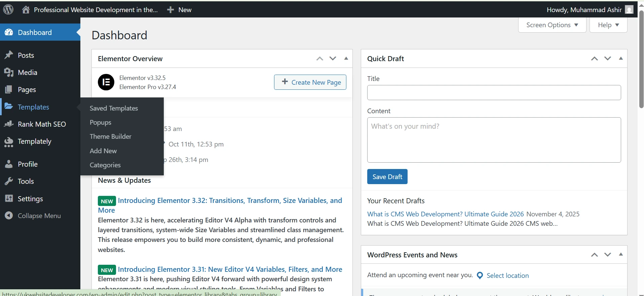Open Dashboard menu item
This screenshot has height=296, width=644.
click(x=40, y=32)
